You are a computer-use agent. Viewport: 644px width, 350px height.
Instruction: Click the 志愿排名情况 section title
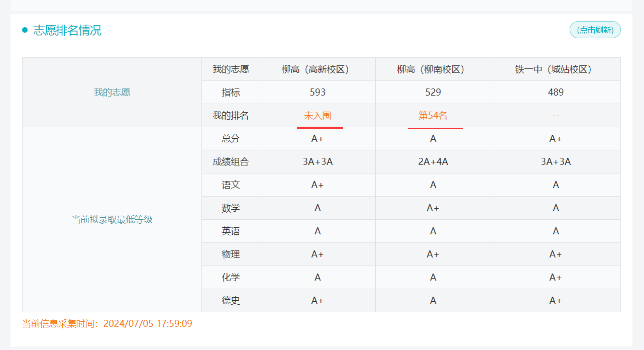coord(67,31)
